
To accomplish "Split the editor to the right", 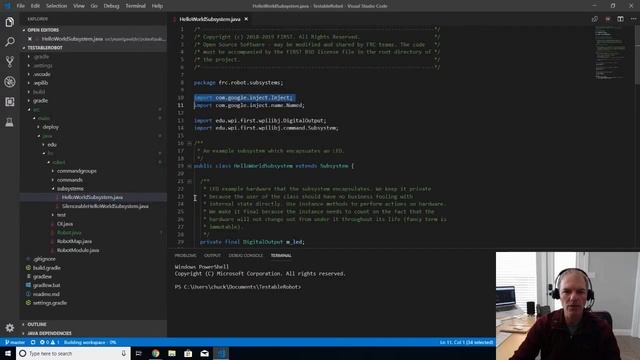I will (x=620, y=19).
